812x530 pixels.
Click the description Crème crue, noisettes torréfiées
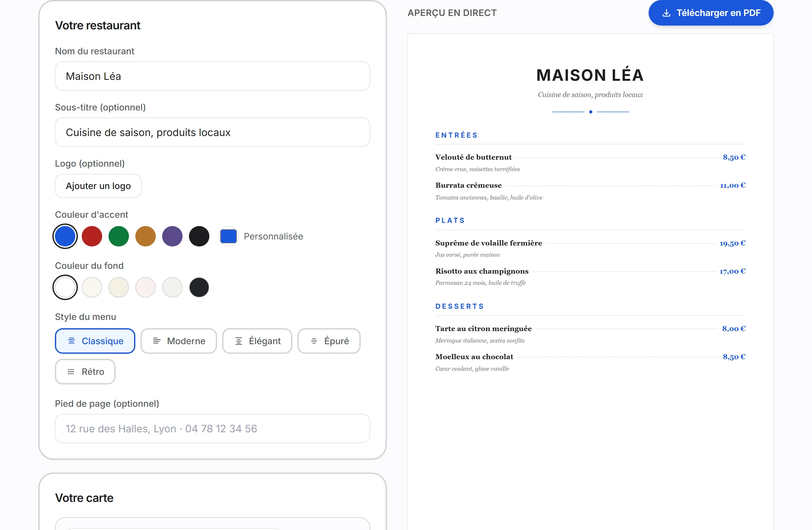[477, 169]
